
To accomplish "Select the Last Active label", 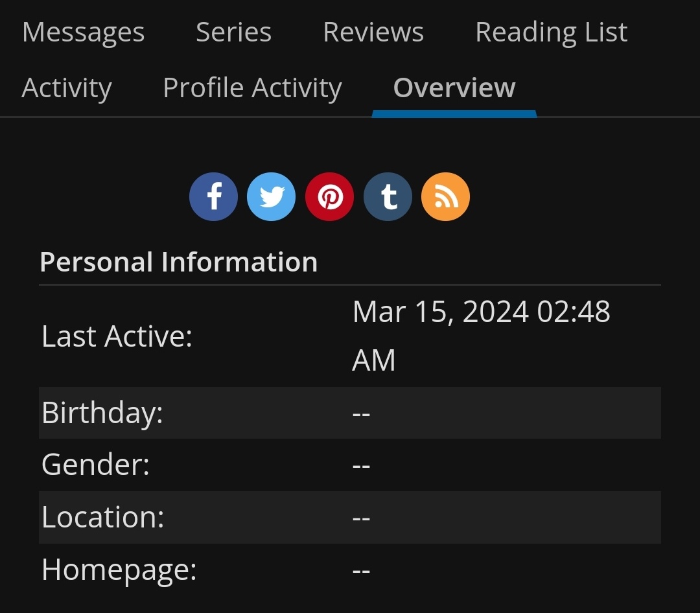I will [x=117, y=336].
